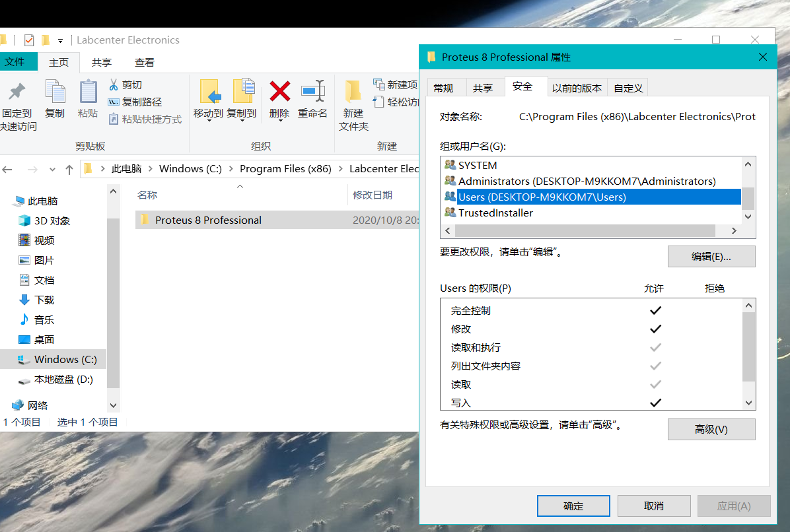Open the Quick Access Toolbar dropdown arrow
This screenshot has width=790, height=532.
[60, 40]
